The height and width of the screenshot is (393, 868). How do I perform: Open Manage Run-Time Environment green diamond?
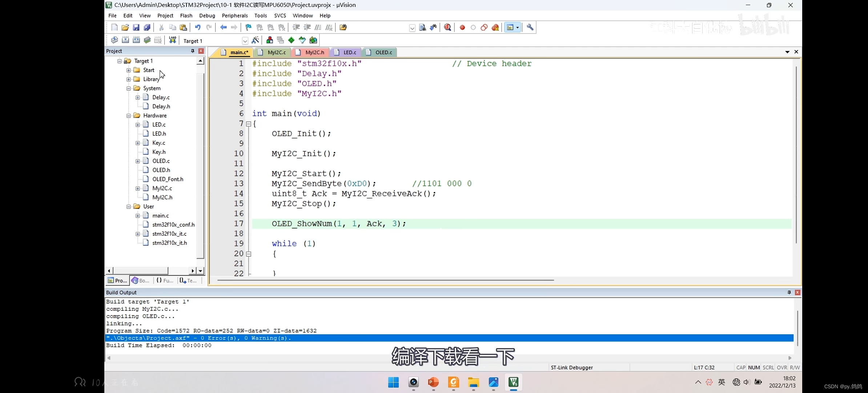pos(291,40)
